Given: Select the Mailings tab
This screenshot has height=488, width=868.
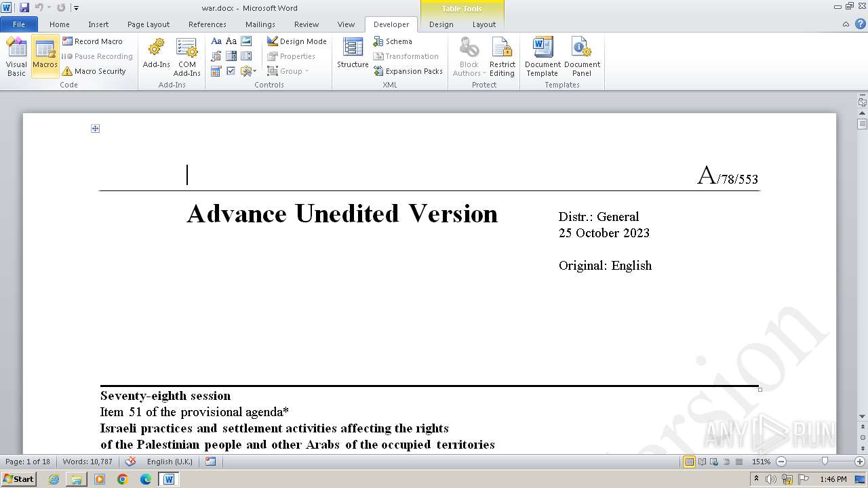Looking at the screenshot, I should click(260, 24).
